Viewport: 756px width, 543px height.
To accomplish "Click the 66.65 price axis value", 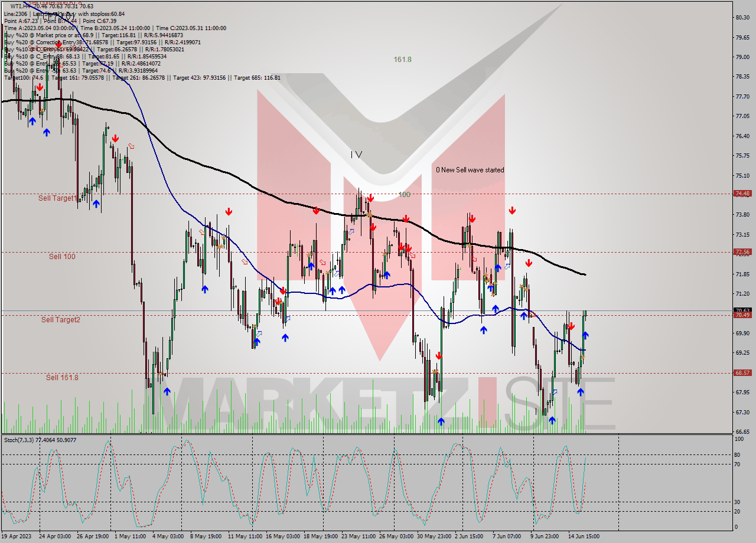I will [x=742, y=431].
